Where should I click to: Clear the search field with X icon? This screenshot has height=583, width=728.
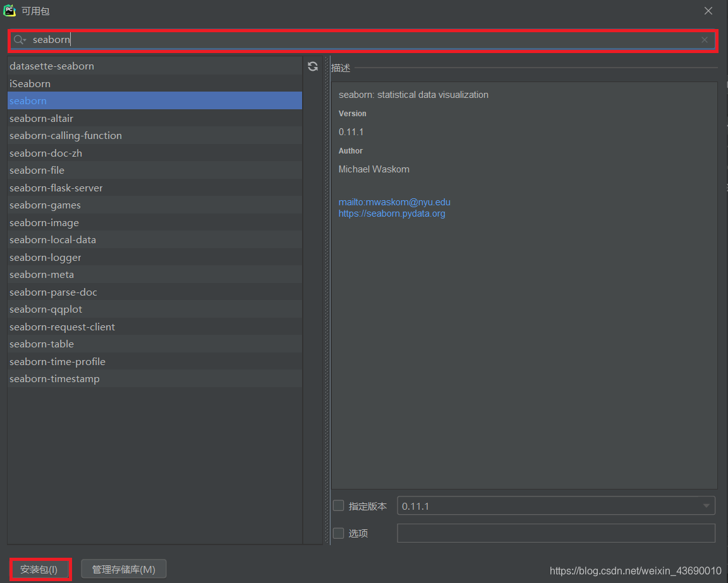point(705,40)
